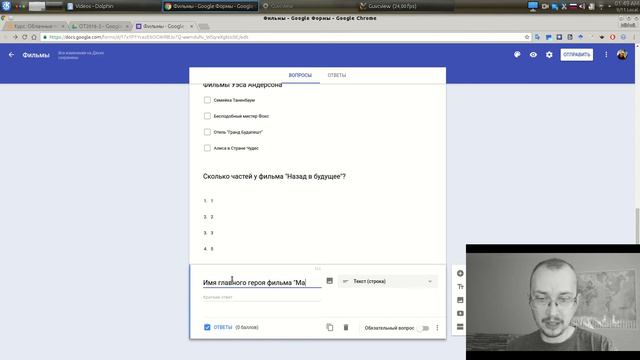Open the volume control in system tray
This screenshot has height=360, width=640.
(x=582, y=6)
